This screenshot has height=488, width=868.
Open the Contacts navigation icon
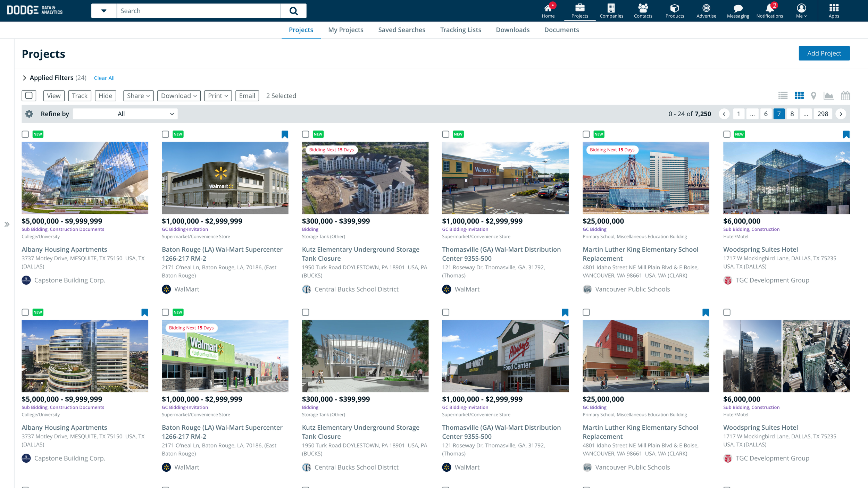(643, 11)
